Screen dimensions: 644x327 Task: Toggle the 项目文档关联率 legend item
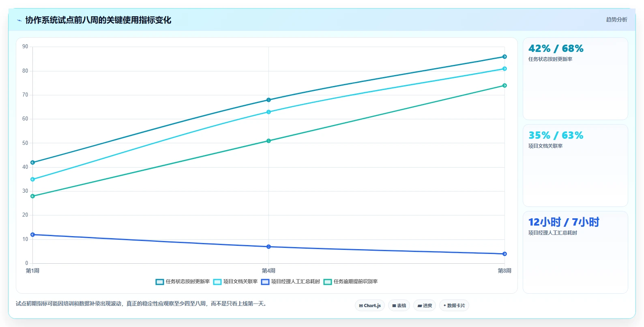(236, 282)
